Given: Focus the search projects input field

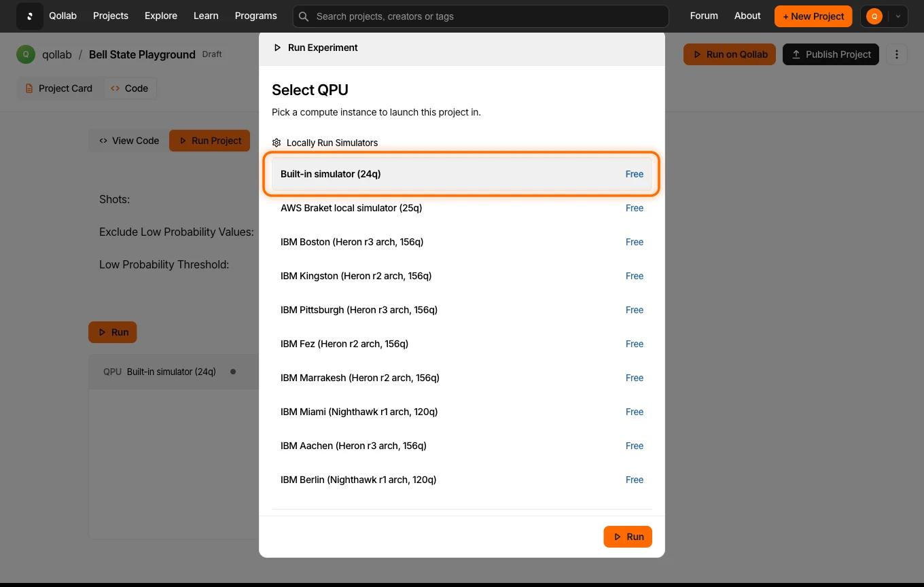Looking at the screenshot, I should tap(480, 16).
